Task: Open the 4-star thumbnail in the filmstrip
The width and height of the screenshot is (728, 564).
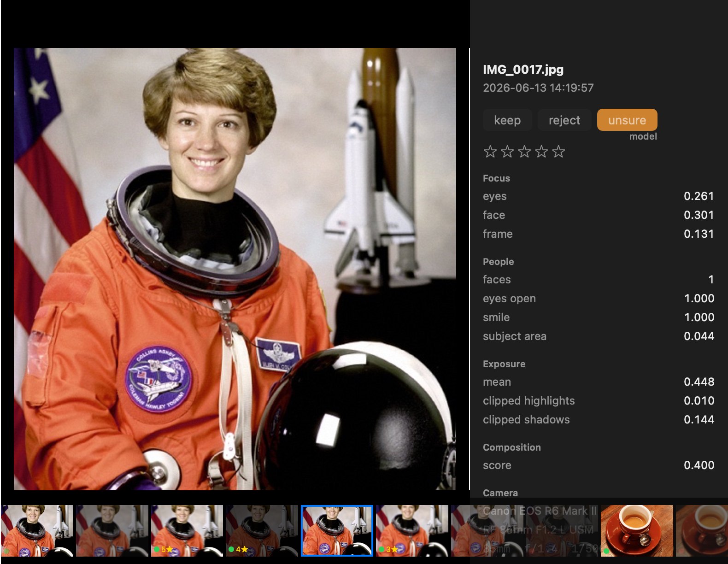Action: click(262, 531)
